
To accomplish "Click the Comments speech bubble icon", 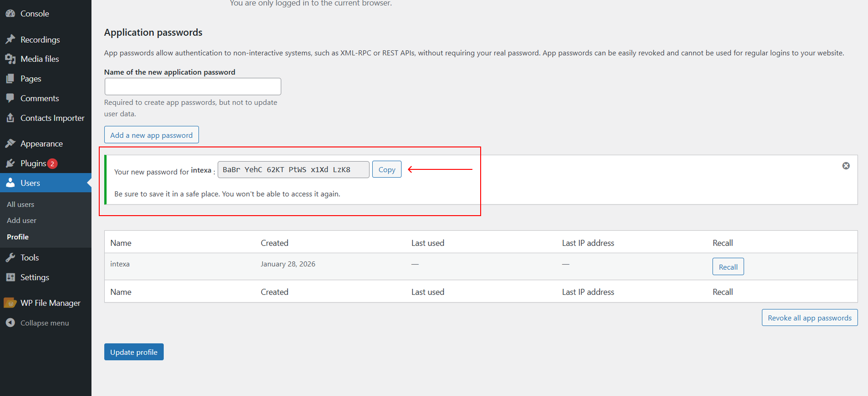I will click(x=10, y=98).
